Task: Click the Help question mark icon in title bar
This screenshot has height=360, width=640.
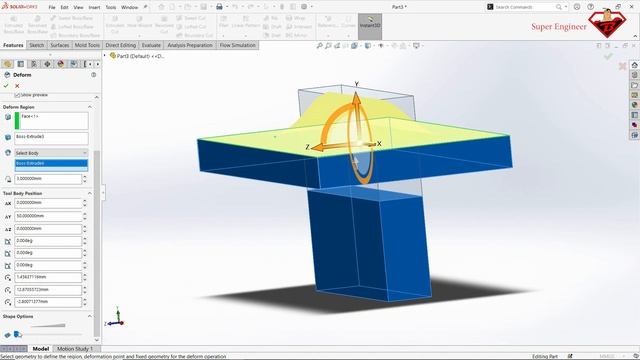Action: click(591, 7)
